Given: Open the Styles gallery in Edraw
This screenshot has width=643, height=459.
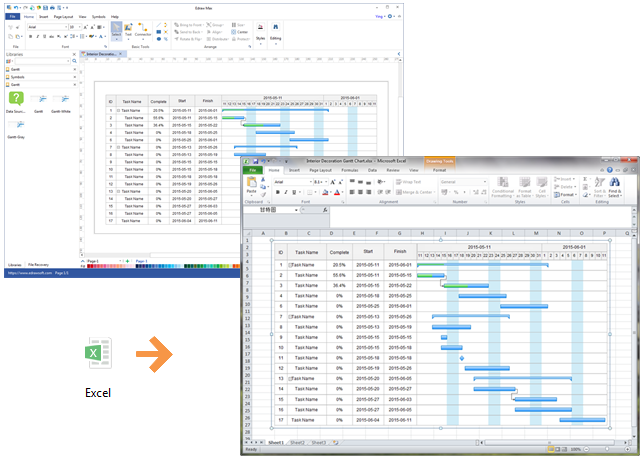Looking at the screenshot, I should tap(260, 32).
